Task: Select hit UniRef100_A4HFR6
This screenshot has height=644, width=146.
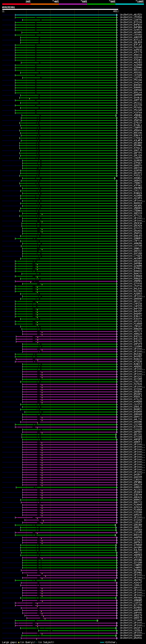Action: [131, 537]
